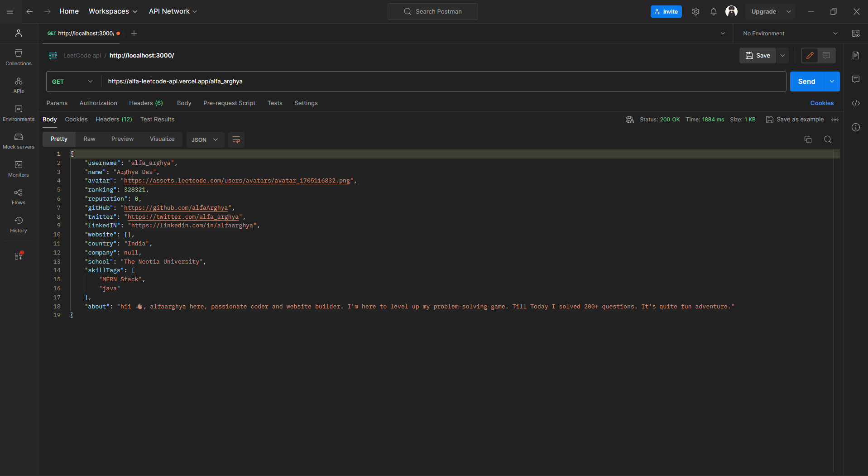This screenshot has height=476, width=868.
Task: Search the response with the magnifier icon
Action: (x=828, y=139)
